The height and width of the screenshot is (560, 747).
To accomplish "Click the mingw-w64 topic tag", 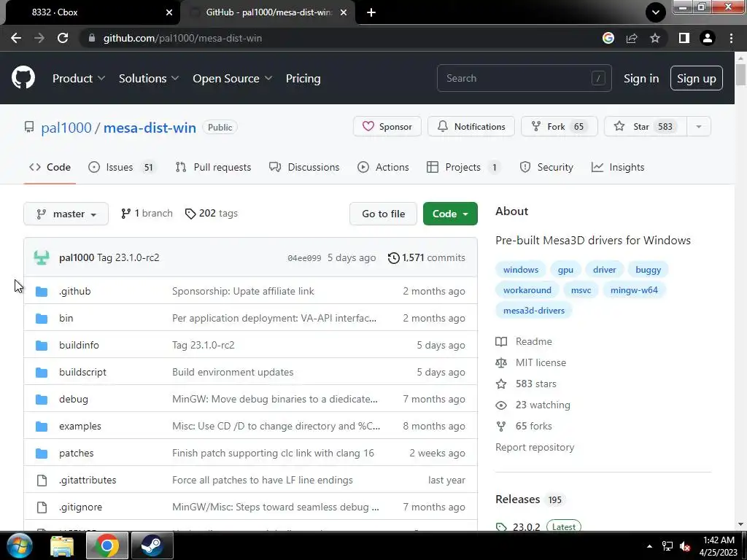I will (x=634, y=290).
